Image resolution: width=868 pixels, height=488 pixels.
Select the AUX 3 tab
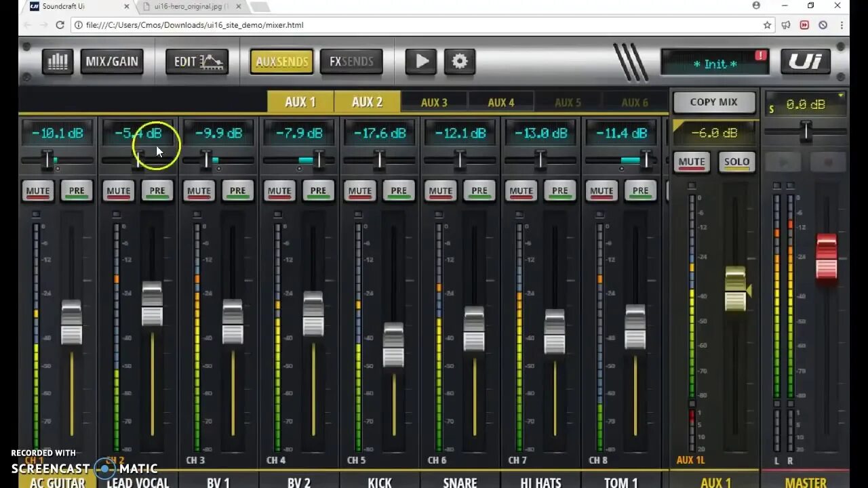(434, 102)
